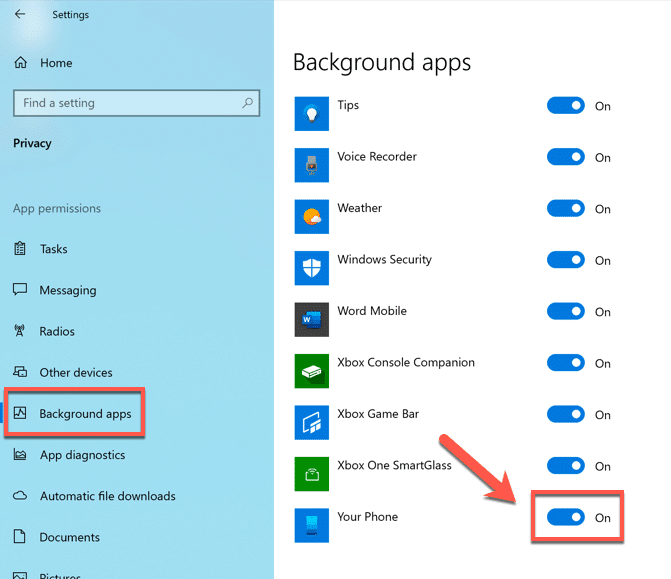Click the Background apps page heading
Viewport: 671px width, 579px height.
click(x=382, y=62)
